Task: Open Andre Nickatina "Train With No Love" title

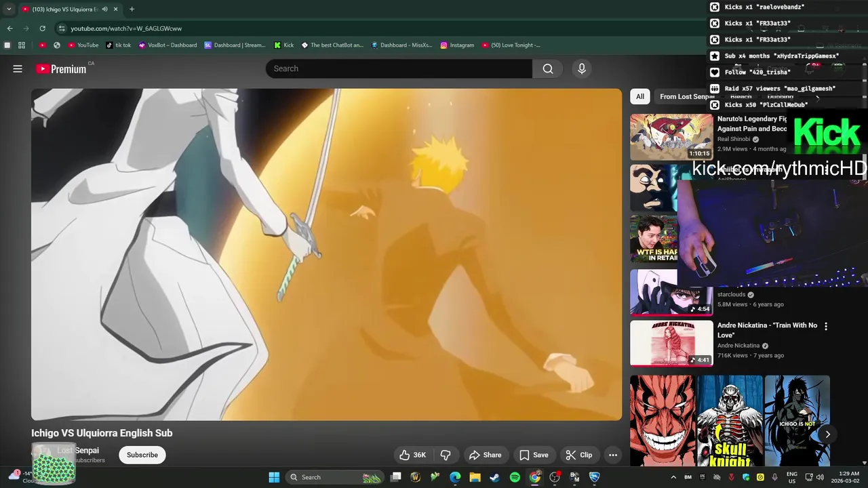Action: [767, 330]
